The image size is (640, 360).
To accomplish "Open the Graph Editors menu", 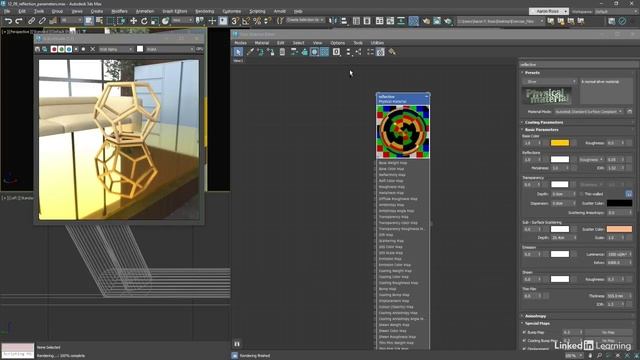I will point(174,11).
